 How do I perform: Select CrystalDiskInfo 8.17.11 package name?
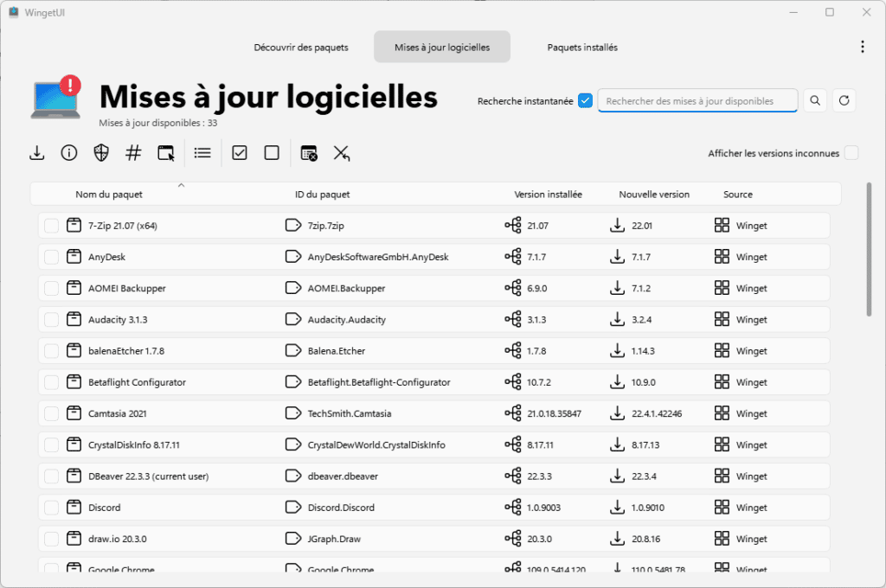(x=134, y=445)
